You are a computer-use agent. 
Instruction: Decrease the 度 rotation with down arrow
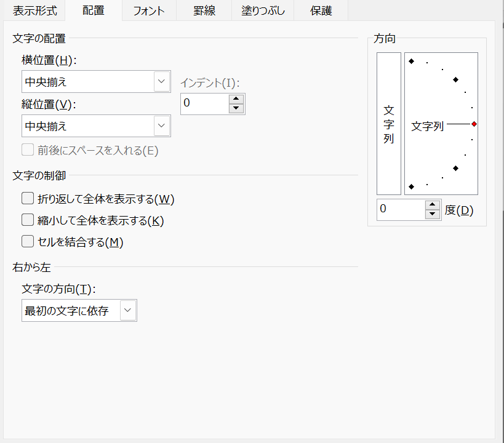(x=433, y=214)
